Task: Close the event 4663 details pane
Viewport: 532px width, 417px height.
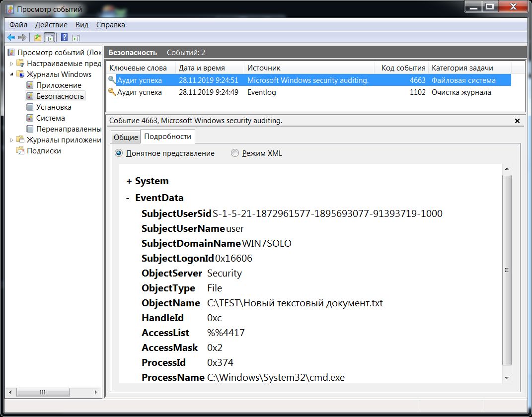Action: tap(517, 121)
